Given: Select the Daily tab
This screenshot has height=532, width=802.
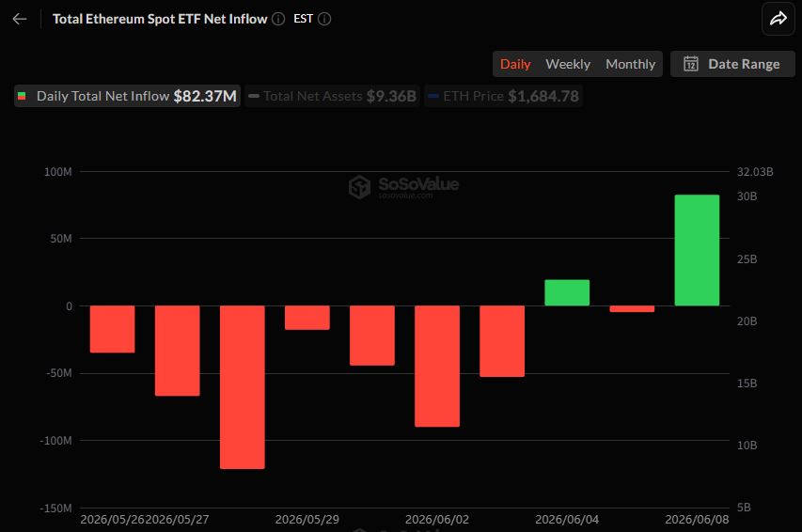Looking at the screenshot, I should pyautogui.click(x=515, y=64).
